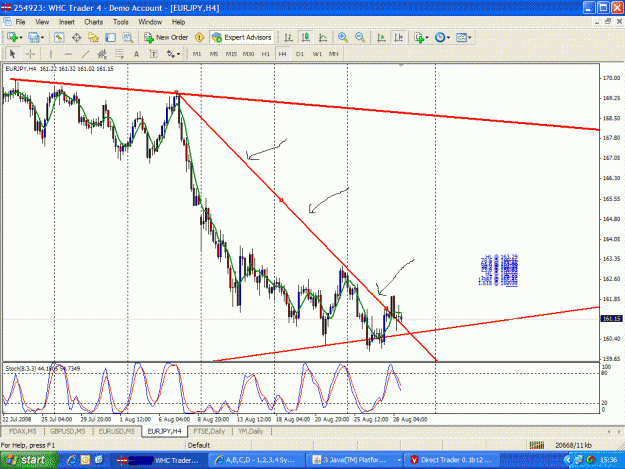Click the New Order button

click(x=166, y=37)
